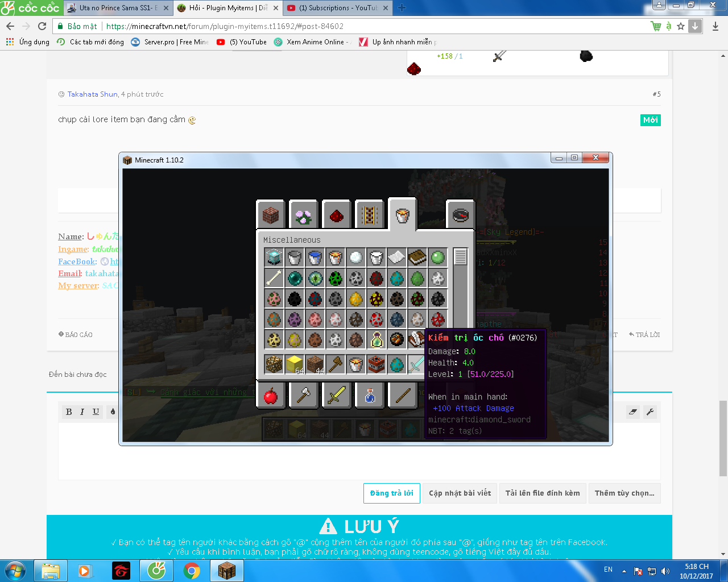Pick the beacon item in the inventory grid
Screen dimensions: 728x582
(x=274, y=257)
